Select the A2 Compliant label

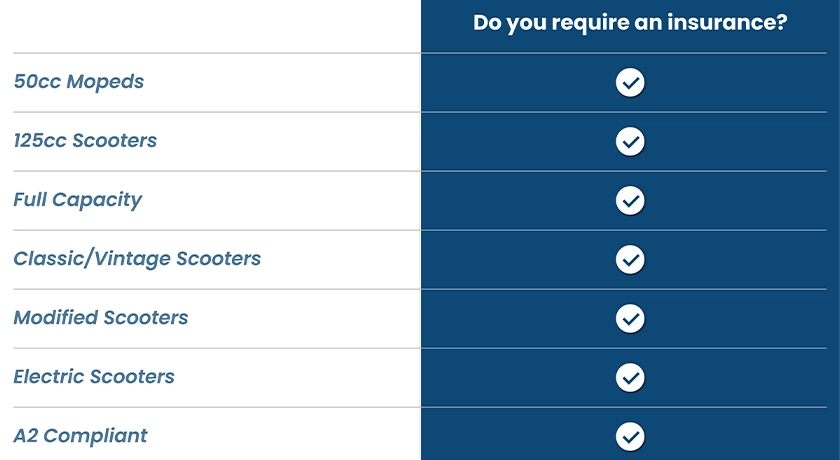(x=80, y=436)
